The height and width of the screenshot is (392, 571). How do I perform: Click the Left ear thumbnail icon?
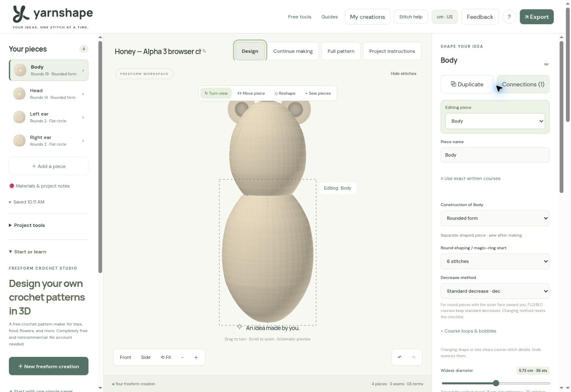pyautogui.click(x=19, y=117)
